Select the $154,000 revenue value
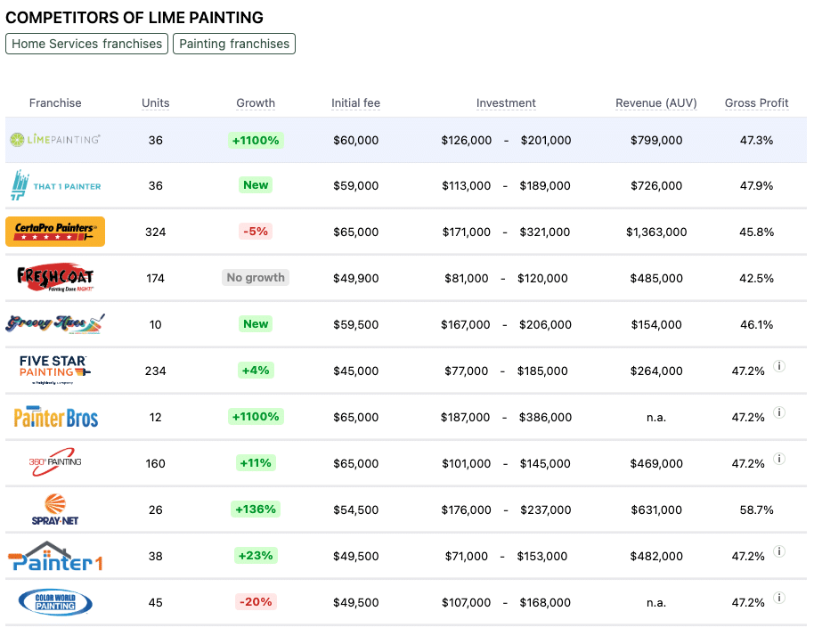 pos(656,324)
